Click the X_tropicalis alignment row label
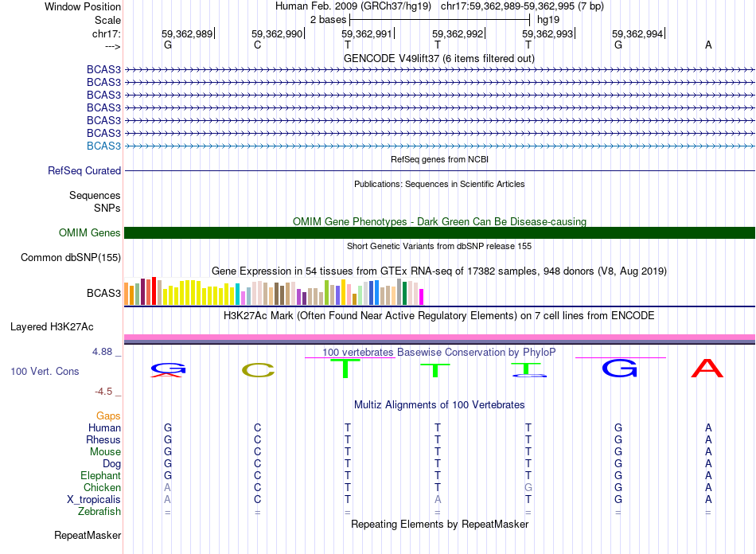This screenshot has width=756, height=554. [94, 500]
